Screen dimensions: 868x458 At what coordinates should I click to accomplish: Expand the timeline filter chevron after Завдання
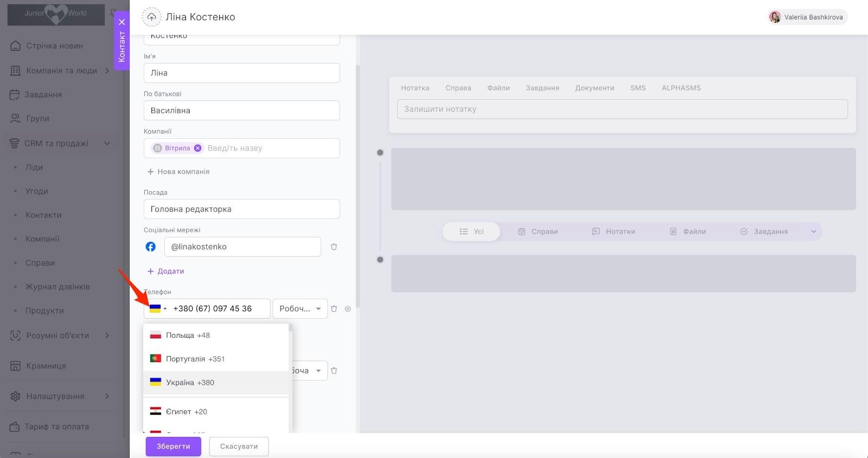(813, 231)
